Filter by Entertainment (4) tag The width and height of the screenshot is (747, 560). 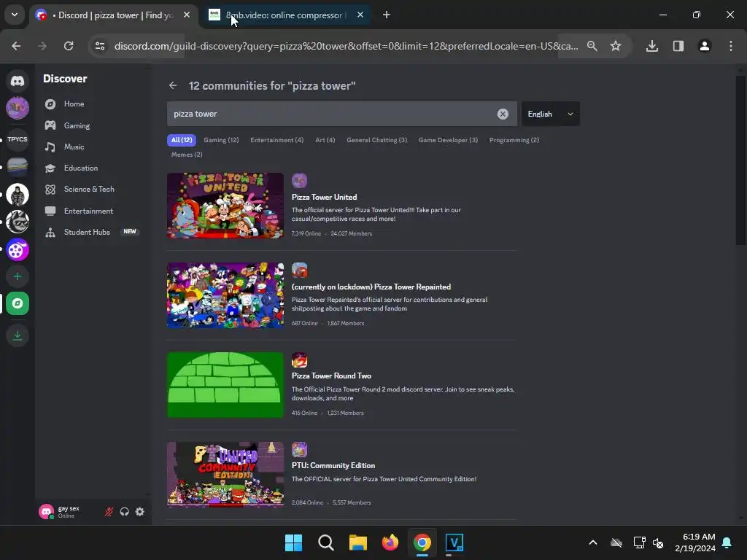[276, 140]
